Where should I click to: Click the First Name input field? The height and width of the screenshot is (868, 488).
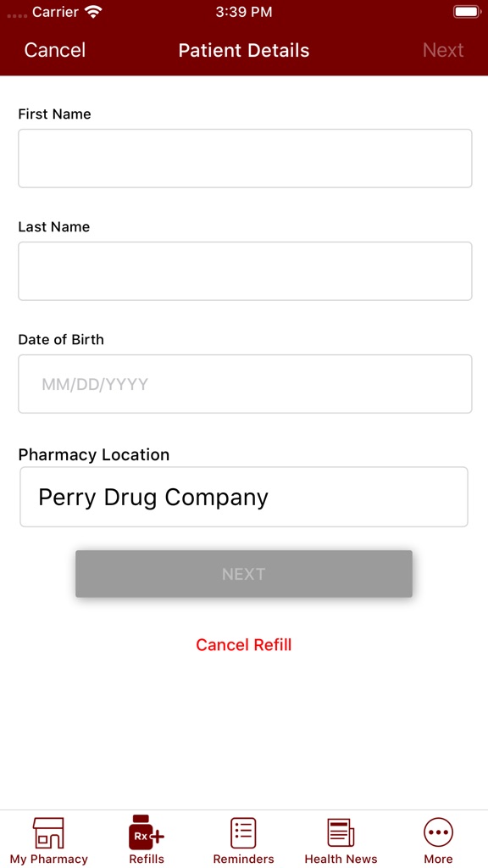click(x=244, y=158)
